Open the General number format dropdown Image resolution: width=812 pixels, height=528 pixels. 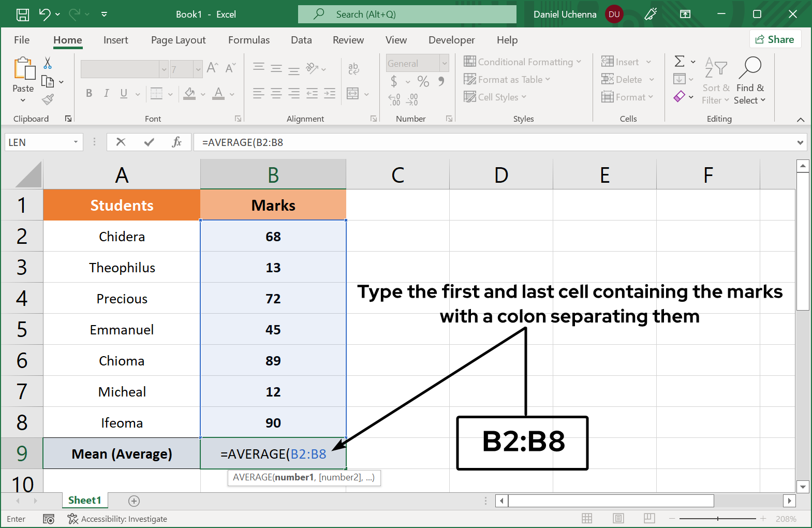(x=444, y=63)
